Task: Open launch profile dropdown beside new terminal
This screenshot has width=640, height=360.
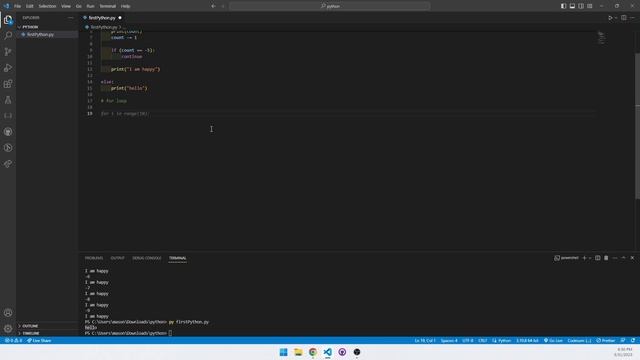Action: 590,258
